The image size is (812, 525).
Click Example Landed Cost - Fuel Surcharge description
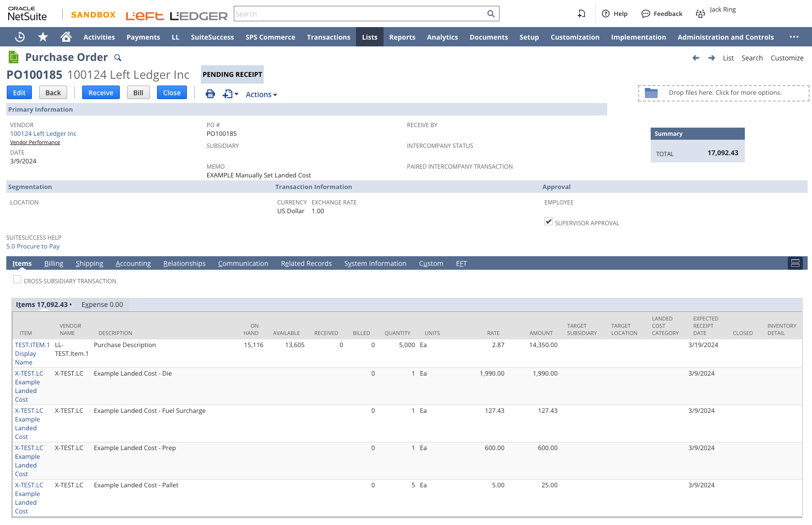[x=150, y=411]
